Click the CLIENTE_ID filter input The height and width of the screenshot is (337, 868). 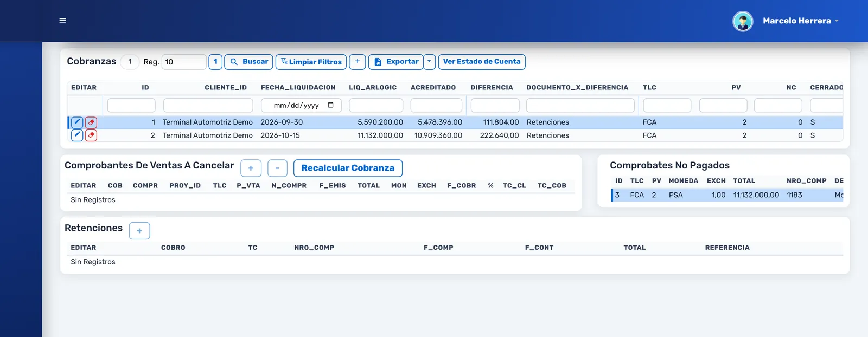(x=208, y=105)
